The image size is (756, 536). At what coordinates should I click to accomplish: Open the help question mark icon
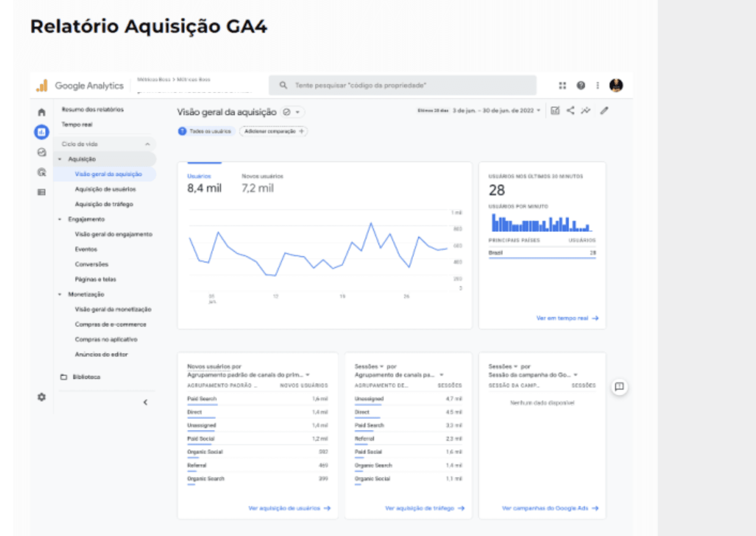[x=581, y=86]
